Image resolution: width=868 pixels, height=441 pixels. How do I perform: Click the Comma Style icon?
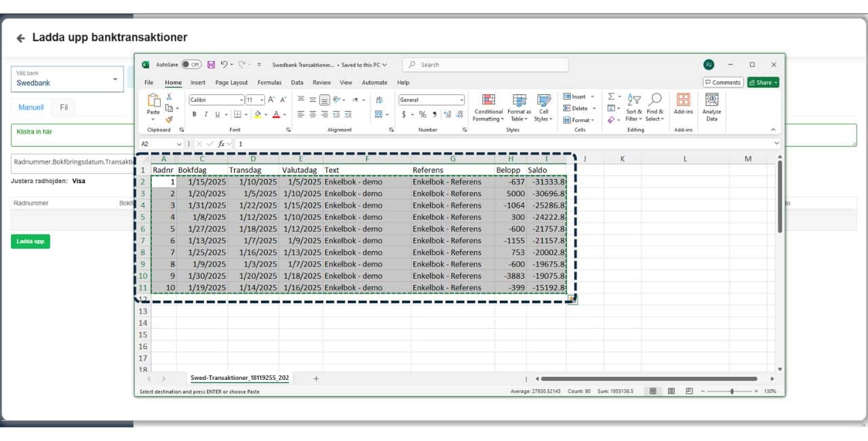coord(433,114)
